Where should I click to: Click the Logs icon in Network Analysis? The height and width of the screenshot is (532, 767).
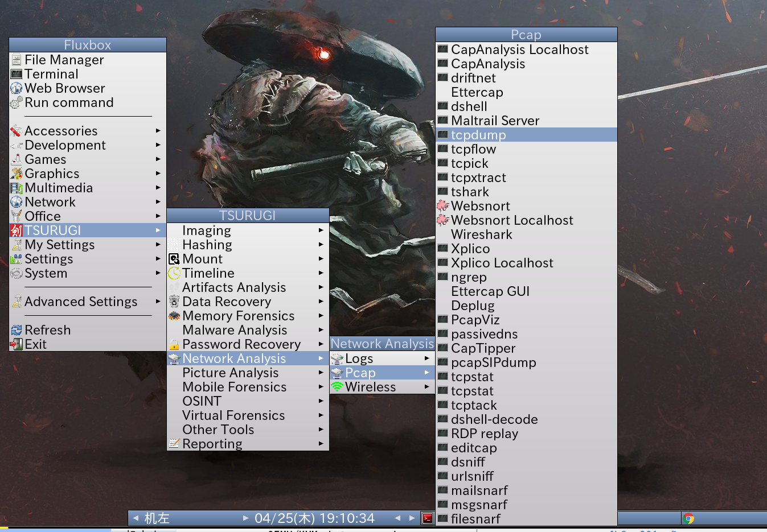337,358
